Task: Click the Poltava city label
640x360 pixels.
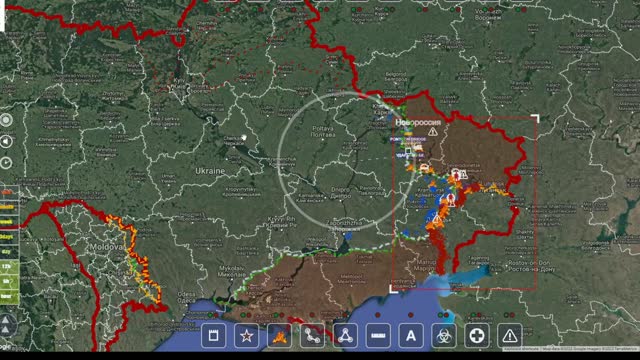Action: click(322, 131)
